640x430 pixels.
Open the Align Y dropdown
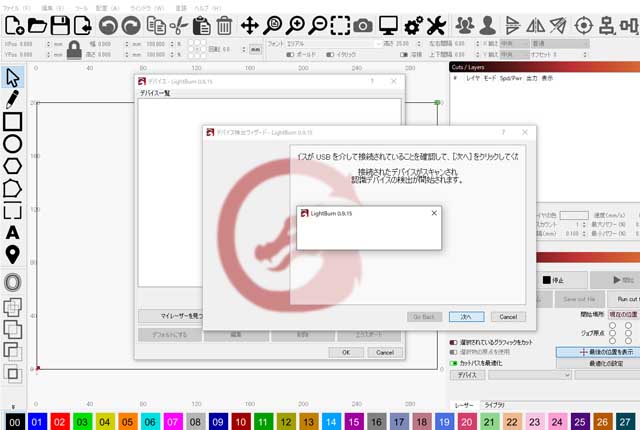[515, 54]
